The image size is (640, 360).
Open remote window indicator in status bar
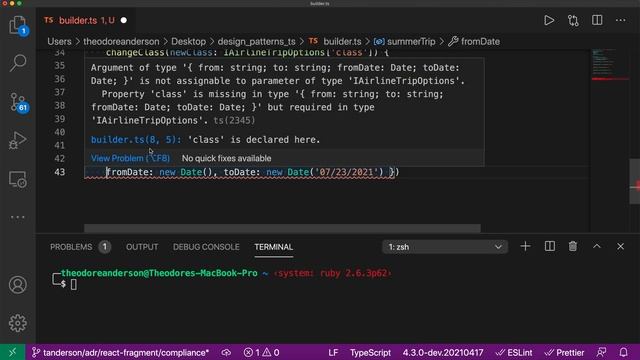(x=12, y=352)
